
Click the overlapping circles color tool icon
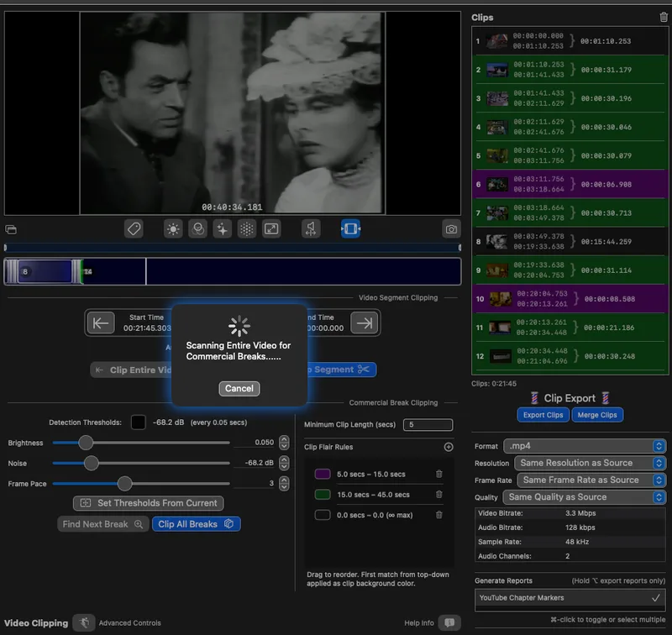click(197, 228)
